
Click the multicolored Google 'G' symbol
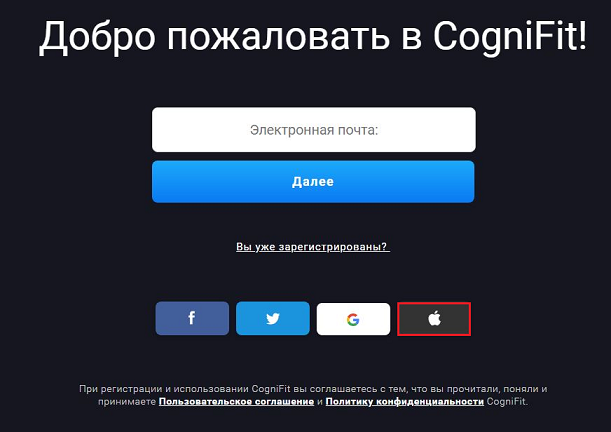point(353,319)
